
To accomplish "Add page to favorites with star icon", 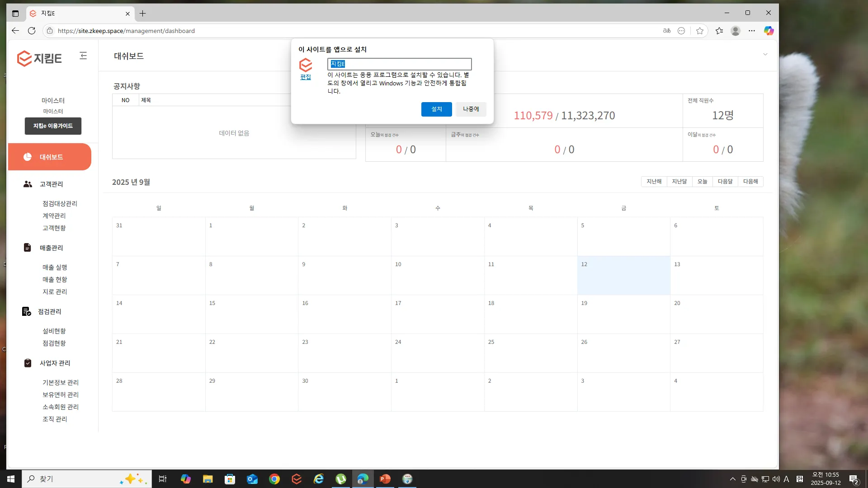I will point(700,31).
